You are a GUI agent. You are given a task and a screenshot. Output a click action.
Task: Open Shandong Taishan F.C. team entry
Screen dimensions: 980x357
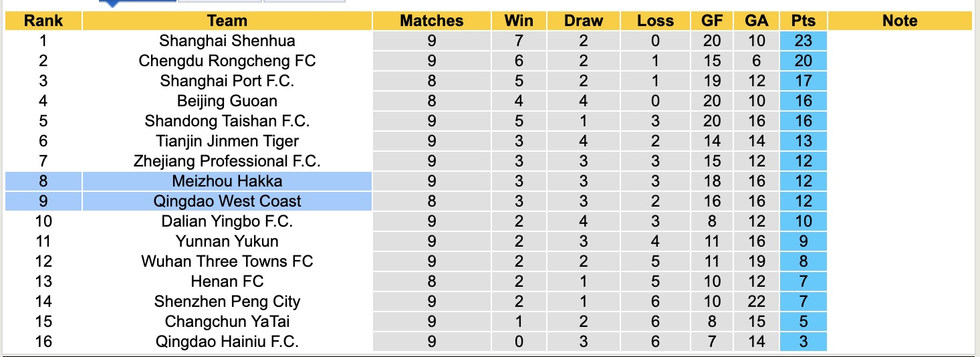tap(227, 121)
